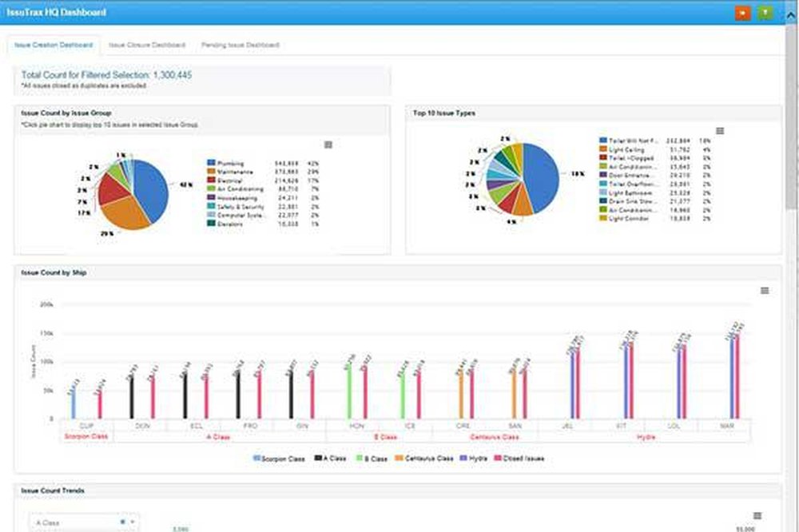
Task: Open the Issue Count by Issue Group chart menu
Action: point(328,145)
